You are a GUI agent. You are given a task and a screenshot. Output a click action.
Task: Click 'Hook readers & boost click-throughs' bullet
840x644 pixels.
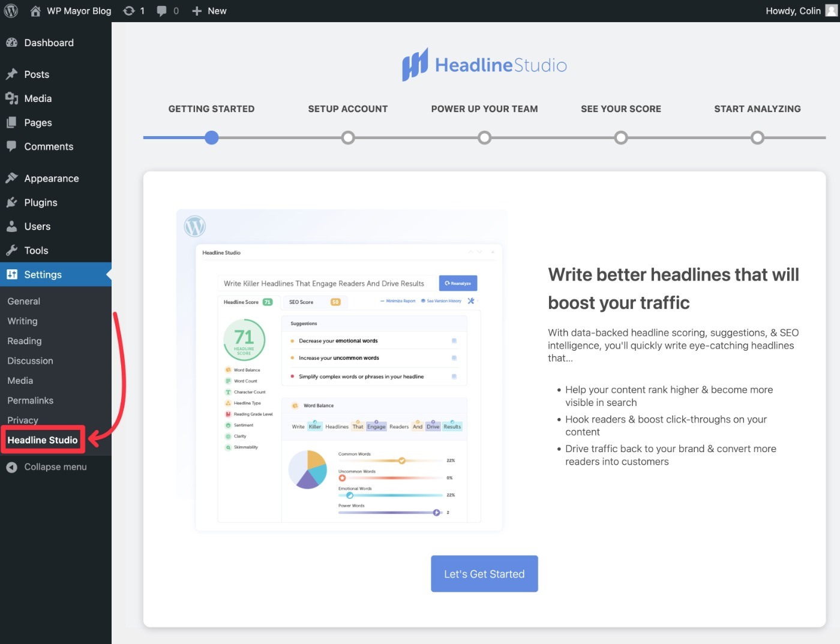click(x=666, y=425)
